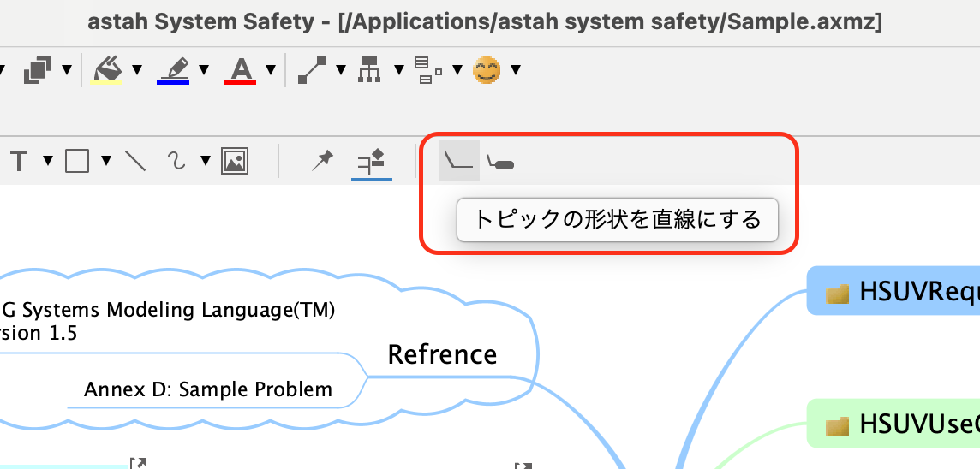Select the Annex D: Sample Problem topic
The height and width of the screenshot is (469, 980).
tap(208, 390)
